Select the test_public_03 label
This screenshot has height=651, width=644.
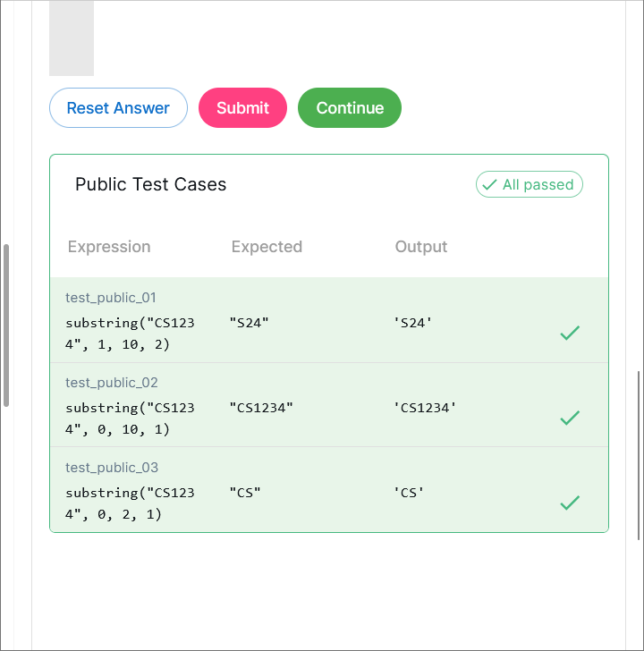pos(112,468)
